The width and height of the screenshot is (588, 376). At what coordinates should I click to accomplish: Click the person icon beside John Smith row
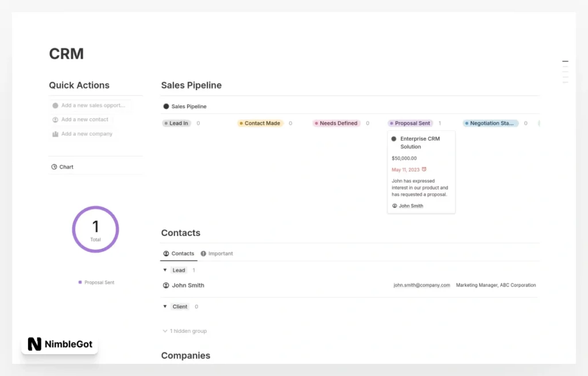pyautogui.click(x=166, y=285)
